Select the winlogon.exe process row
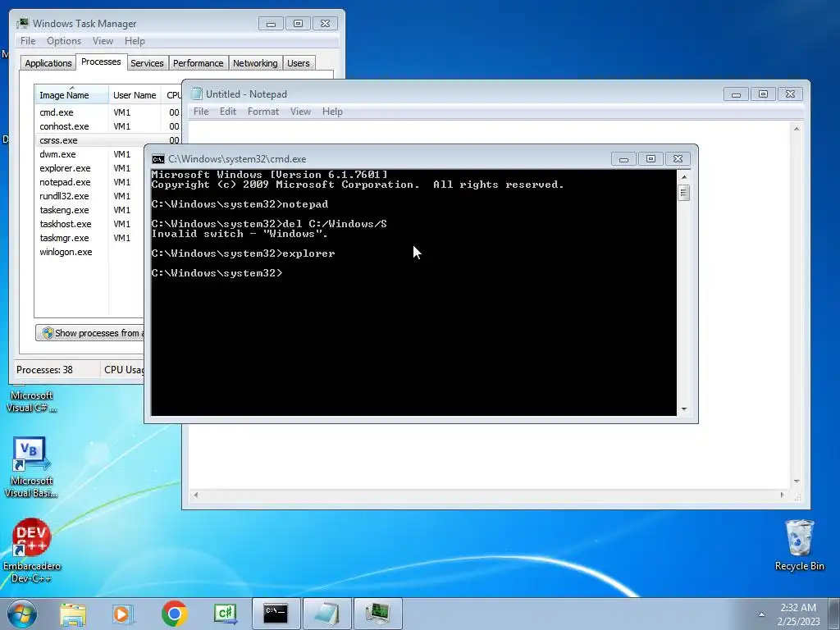840x630 pixels. pos(90,252)
